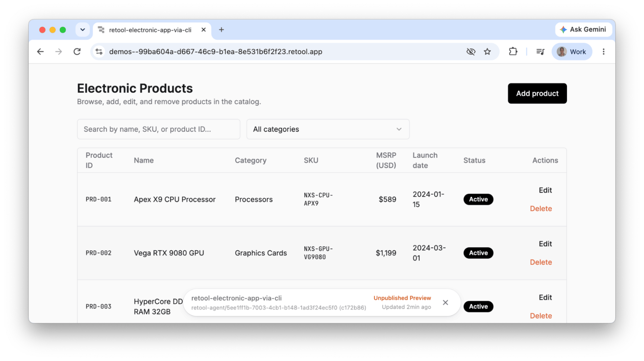Viewport: 644px width, 361px height.
Task: Click the Launch date column header
Action: [425, 160]
